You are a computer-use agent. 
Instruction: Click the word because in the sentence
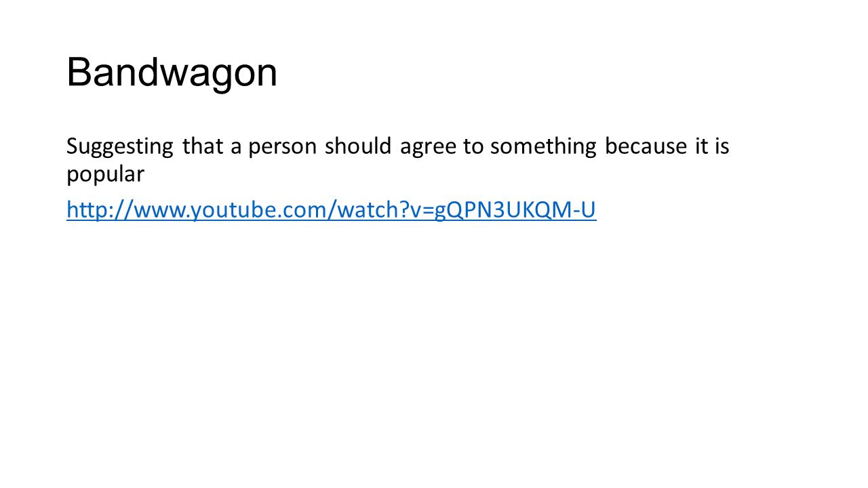(646, 146)
